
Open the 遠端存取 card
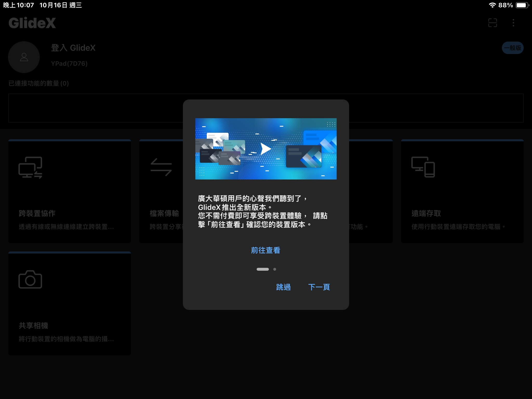pos(462,192)
